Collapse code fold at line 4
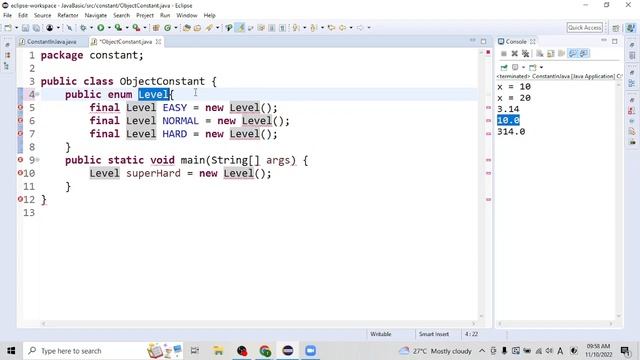 (x=38, y=94)
